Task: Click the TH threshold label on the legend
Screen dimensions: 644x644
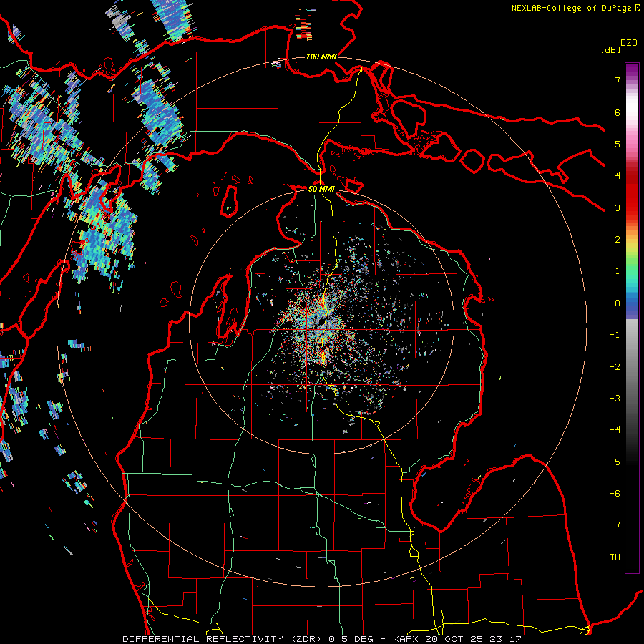Action: click(x=615, y=557)
